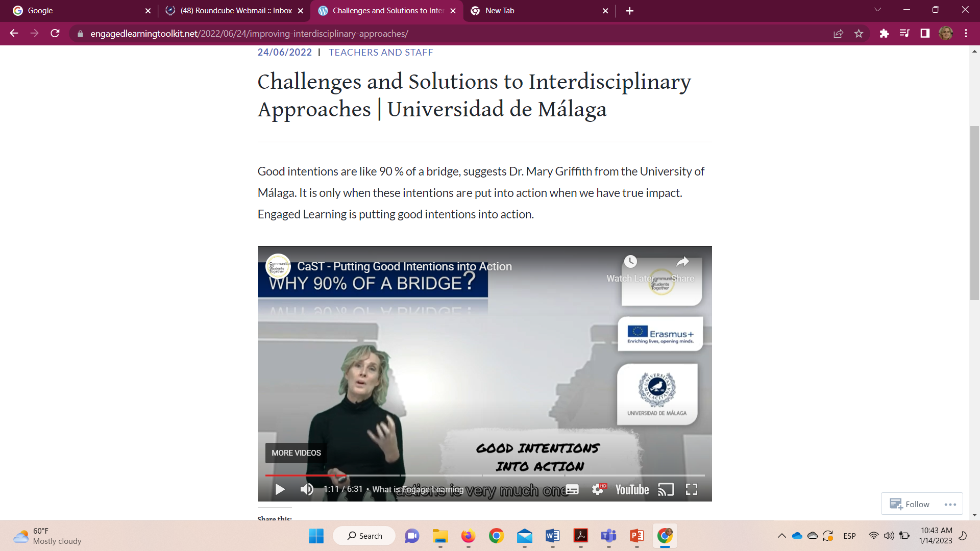This screenshot has height=551, width=980.
Task: Open clock and date 10:43 AM
Action: [936, 536]
